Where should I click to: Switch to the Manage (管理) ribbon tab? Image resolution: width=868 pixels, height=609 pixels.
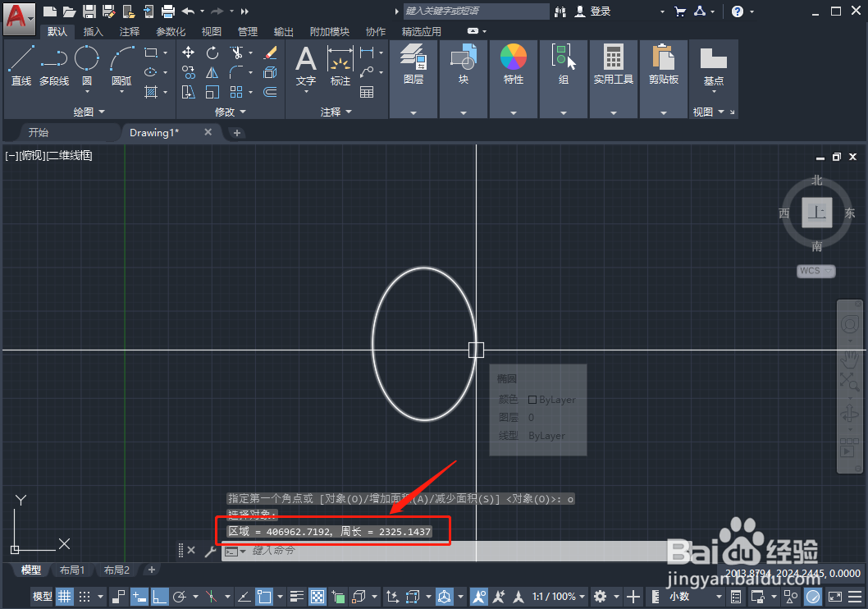coord(248,31)
